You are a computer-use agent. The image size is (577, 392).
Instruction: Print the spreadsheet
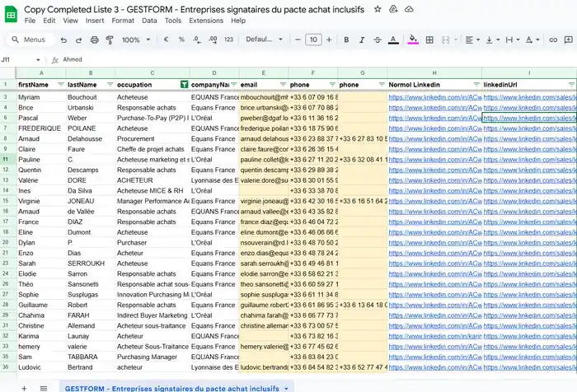click(95, 40)
